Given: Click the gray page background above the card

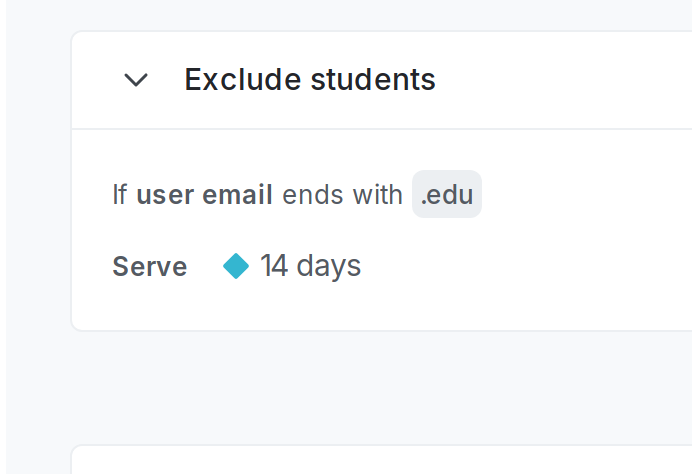Looking at the screenshot, I should pos(380,14).
